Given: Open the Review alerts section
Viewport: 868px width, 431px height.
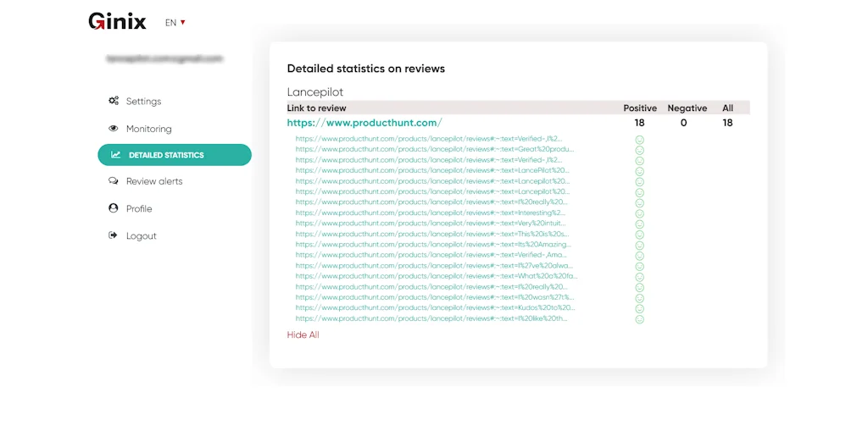Looking at the screenshot, I should click(x=146, y=181).
